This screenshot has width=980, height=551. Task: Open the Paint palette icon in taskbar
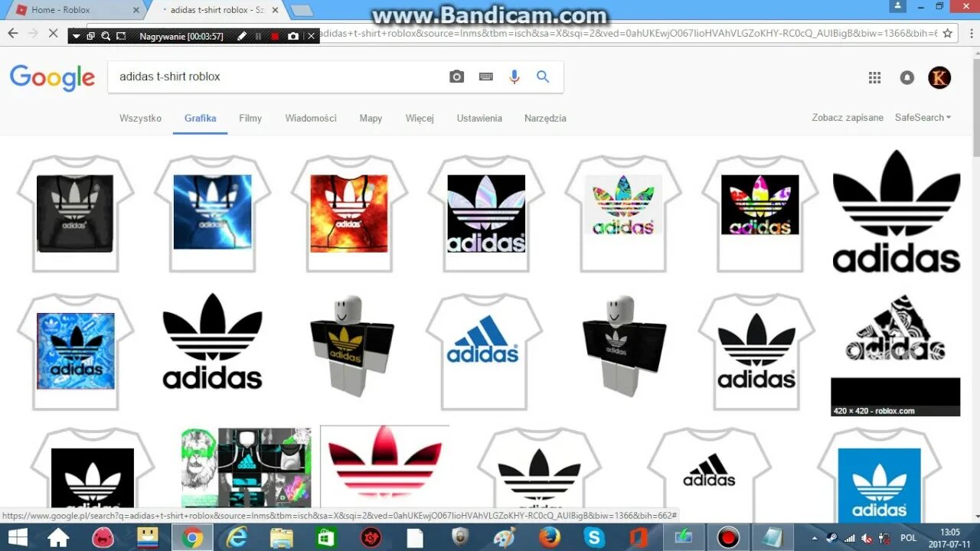(505, 537)
